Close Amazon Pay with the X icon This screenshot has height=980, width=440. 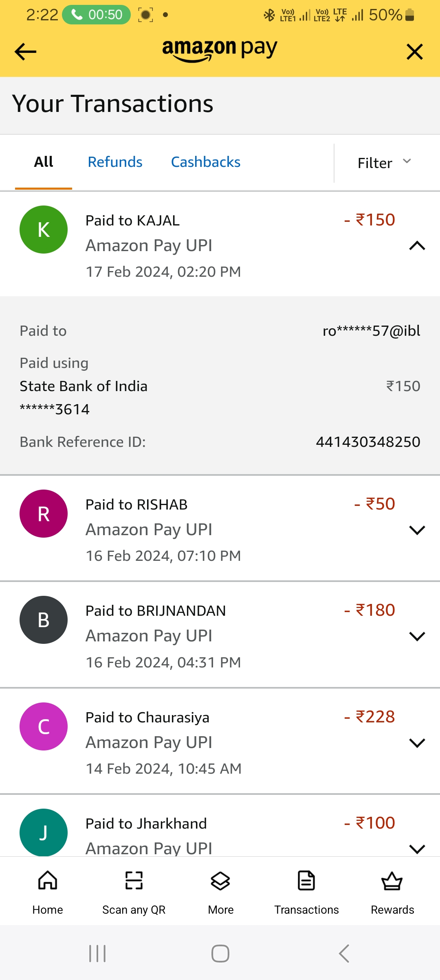pos(414,52)
